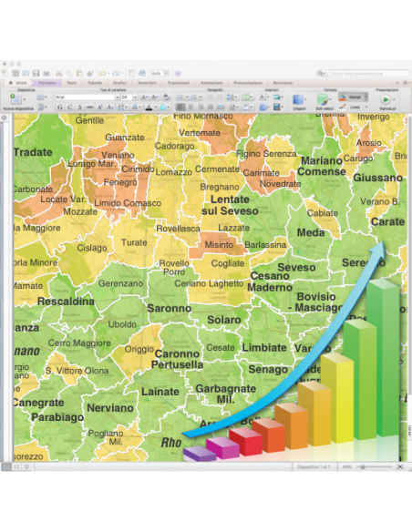This screenshot has height=532, width=412.
Task: Click the subscript icon
Action: click(110, 107)
